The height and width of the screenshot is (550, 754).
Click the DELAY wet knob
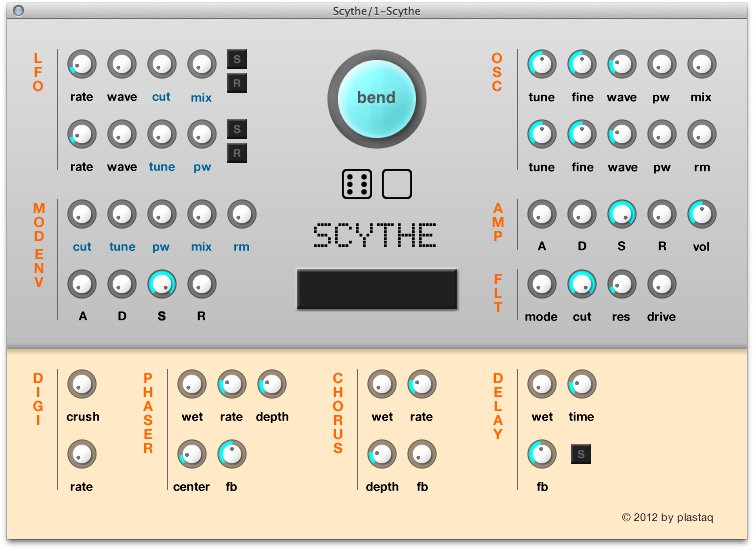[542, 384]
